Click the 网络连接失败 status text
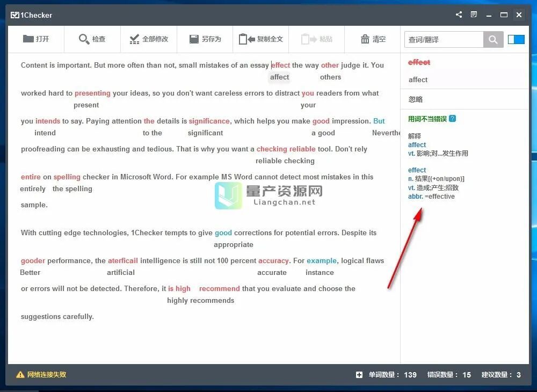 [47, 374]
